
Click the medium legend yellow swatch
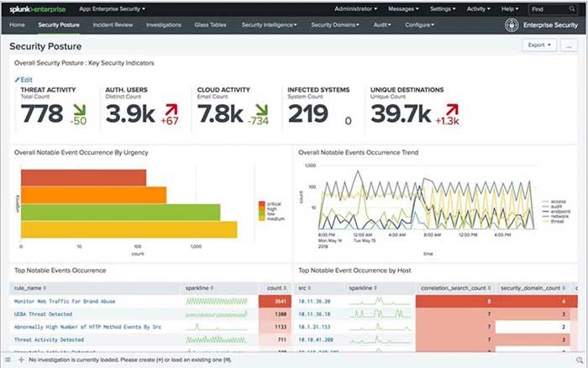[x=262, y=218]
